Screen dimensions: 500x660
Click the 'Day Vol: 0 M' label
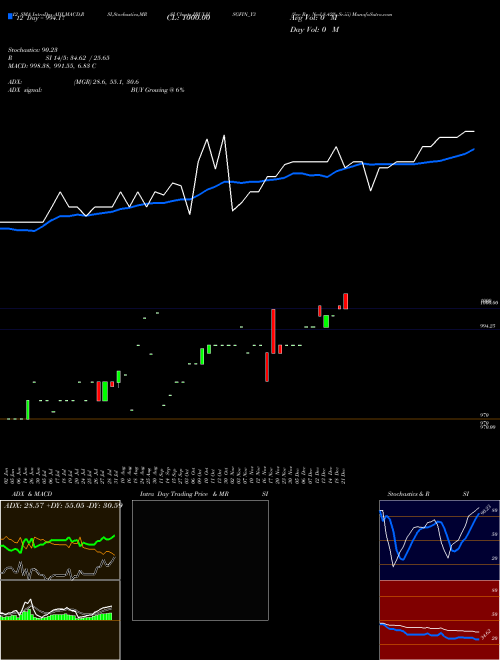tap(314, 30)
